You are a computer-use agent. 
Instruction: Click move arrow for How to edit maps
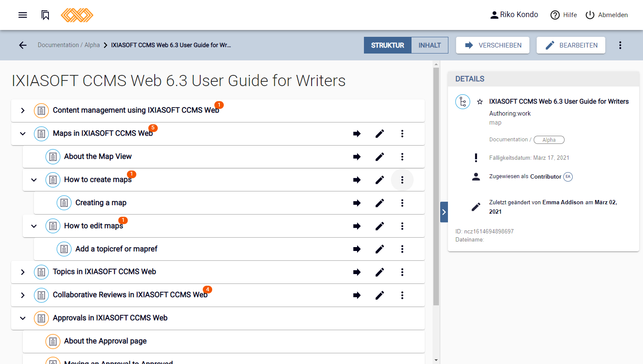click(357, 226)
